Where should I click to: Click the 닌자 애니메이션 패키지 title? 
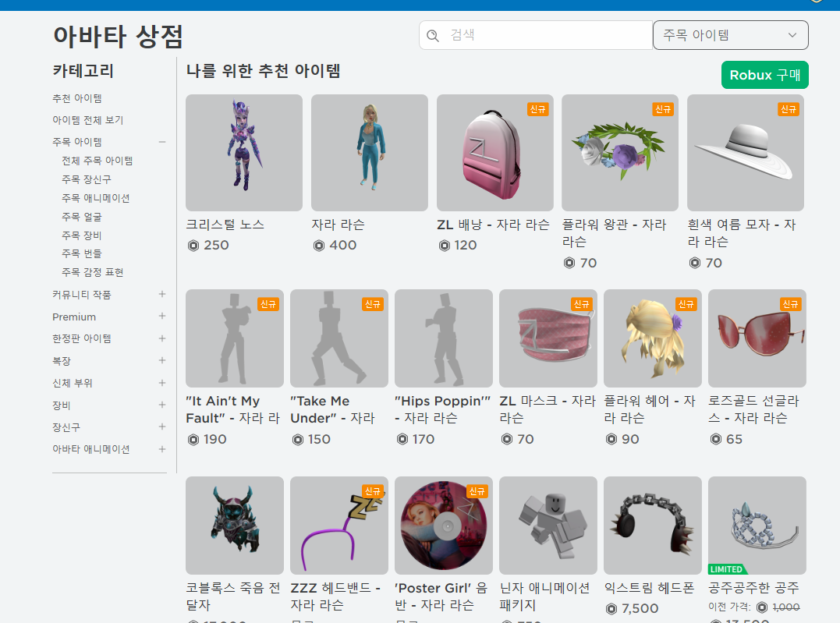click(545, 596)
